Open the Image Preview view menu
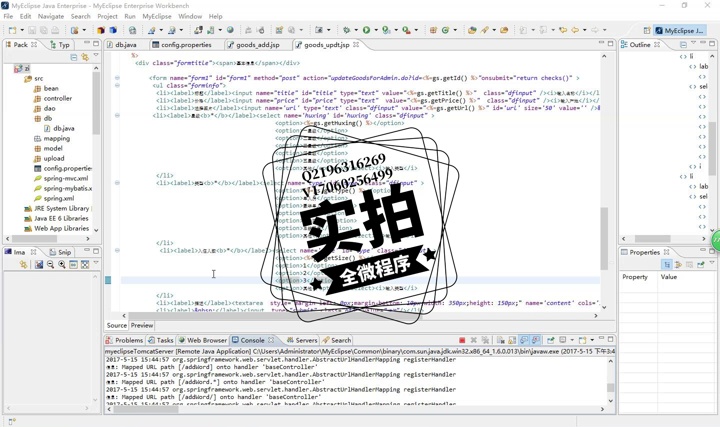The image size is (720, 427). [x=96, y=263]
